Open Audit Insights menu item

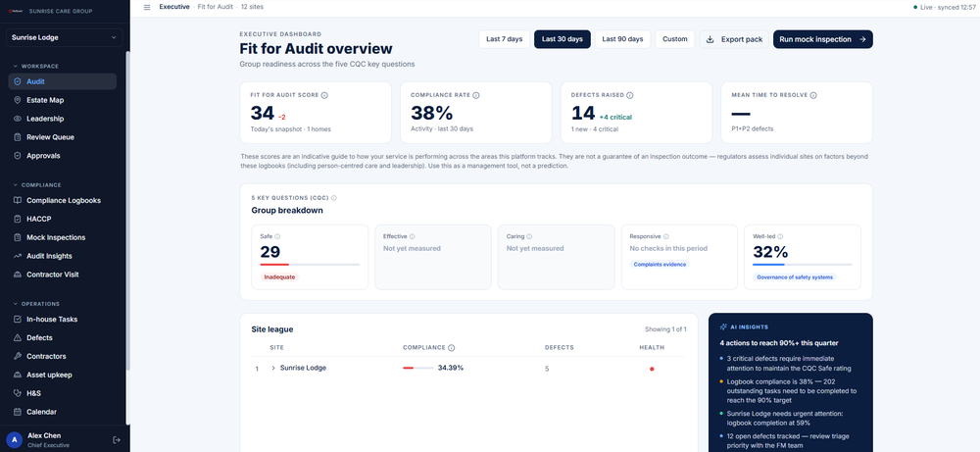[63, 256]
